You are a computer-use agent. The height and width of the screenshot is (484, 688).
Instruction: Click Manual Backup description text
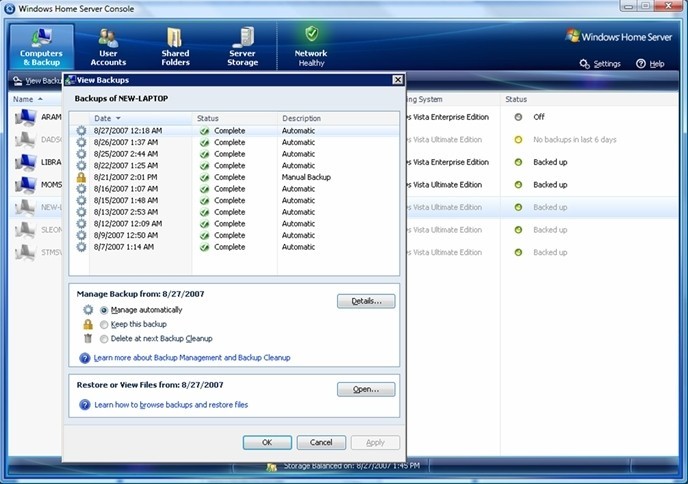tap(306, 177)
